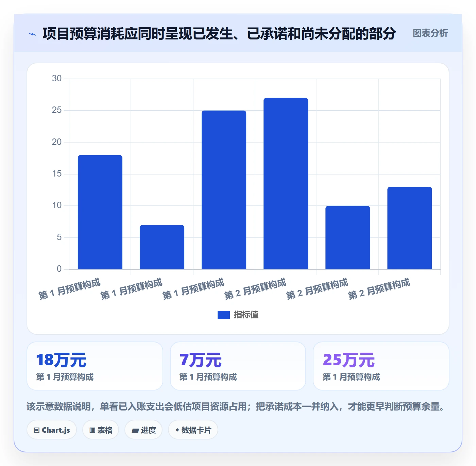The image size is (476, 466).
Task: Select the tallest bar valued 27
Action: [x=286, y=184]
